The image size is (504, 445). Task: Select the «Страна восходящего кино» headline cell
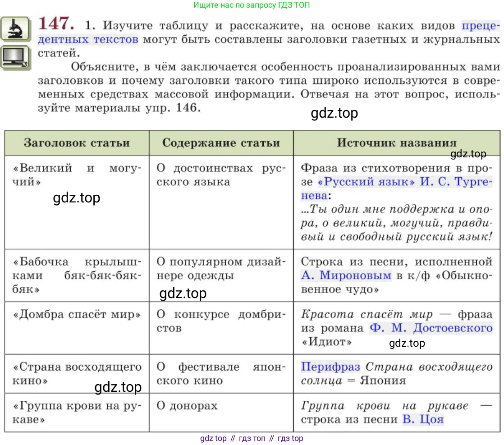[77, 373]
